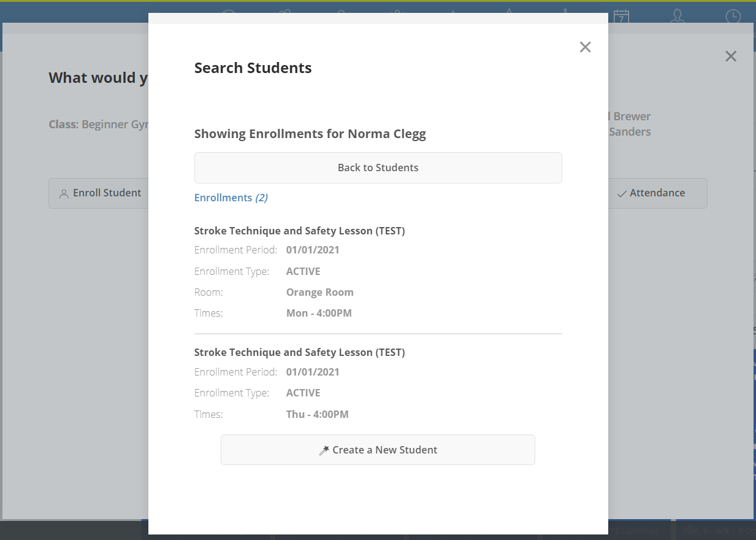Click the Brewer name in background dialog
The width and height of the screenshot is (756, 540).
(632, 117)
